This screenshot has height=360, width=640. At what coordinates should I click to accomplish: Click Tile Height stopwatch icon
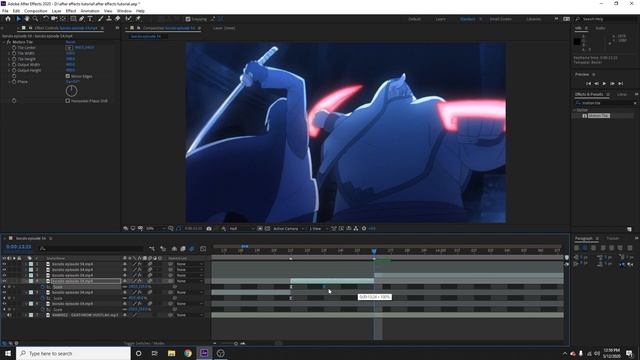click(14, 59)
